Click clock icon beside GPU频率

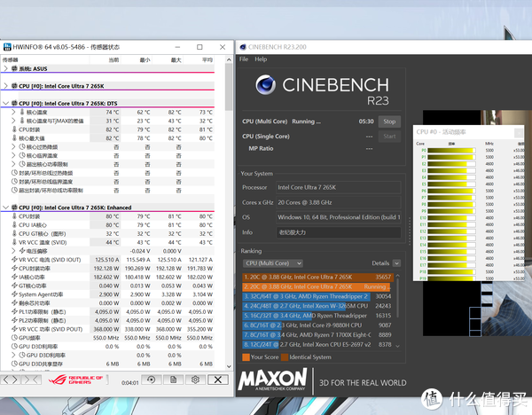pyautogui.click(x=14, y=338)
